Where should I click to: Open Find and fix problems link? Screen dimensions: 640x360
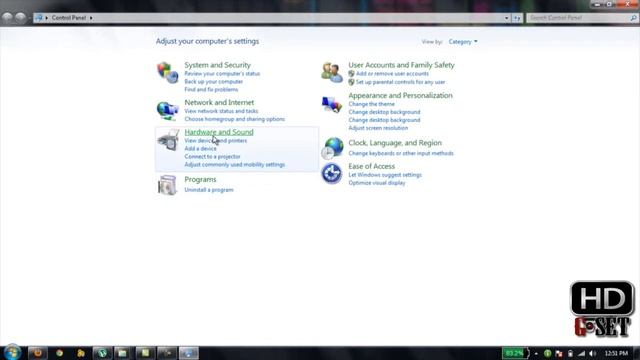(211, 89)
